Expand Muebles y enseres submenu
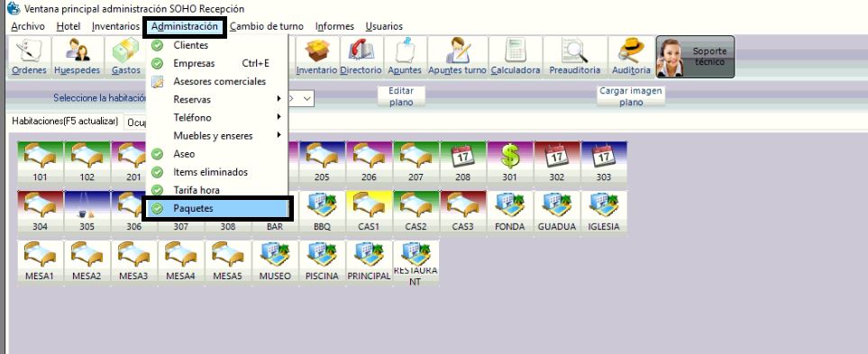The width and height of the screenshot is (868, 354). pyautogui.click(x=216, y=135)
